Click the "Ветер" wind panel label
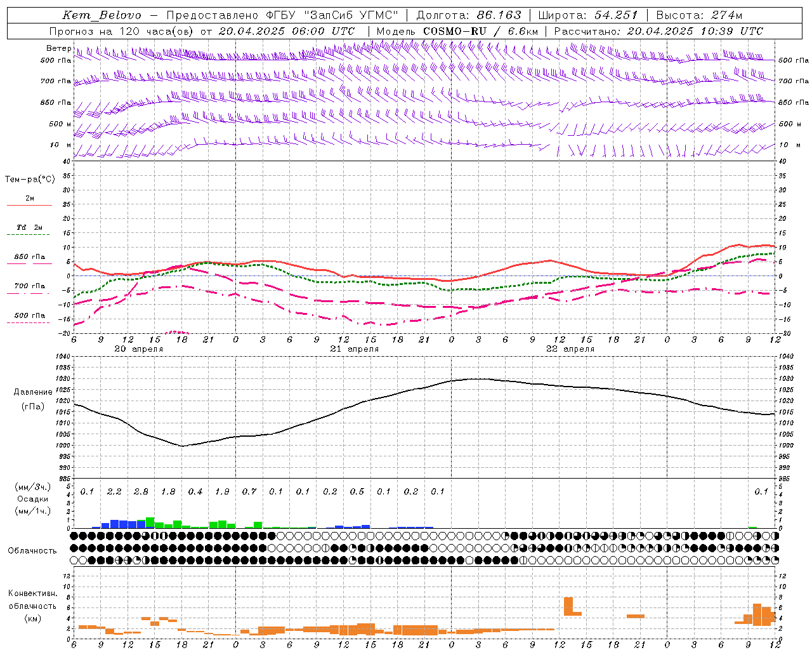Image resolution: width=812 pixels, height=650 pixels. point(58,48)
